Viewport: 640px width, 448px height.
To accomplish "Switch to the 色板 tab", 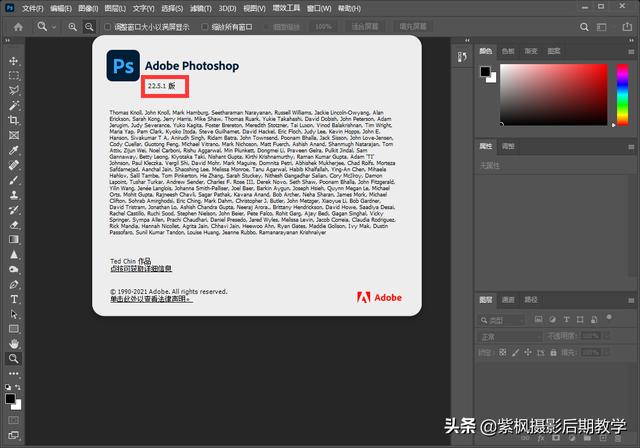I will [x=508, y=51].
